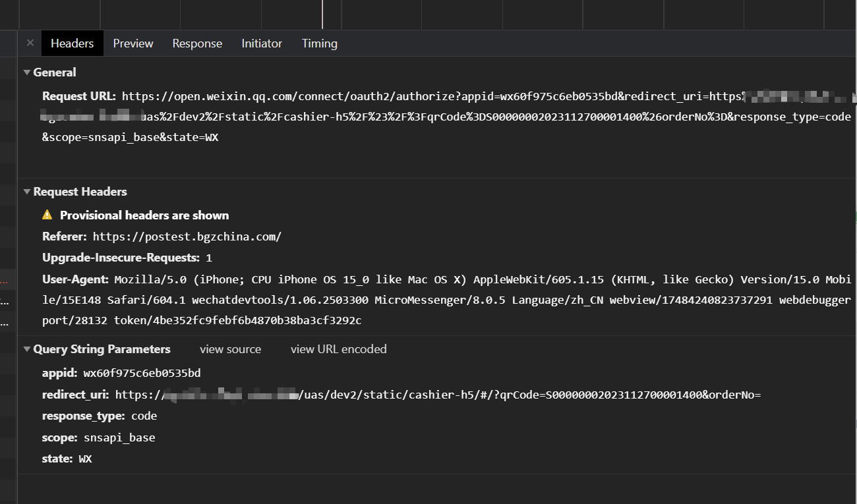
Task: Select the scope value snsapi_base
Action: point(119,437)
